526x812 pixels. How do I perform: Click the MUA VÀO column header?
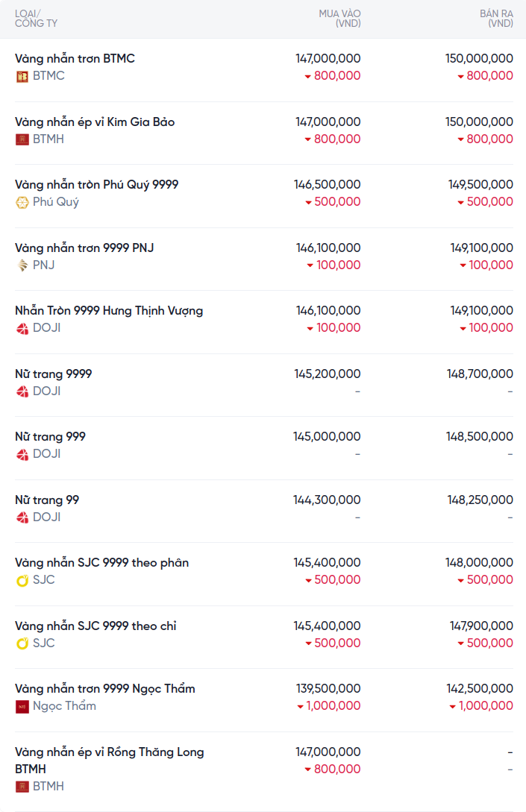click(339, 19)
